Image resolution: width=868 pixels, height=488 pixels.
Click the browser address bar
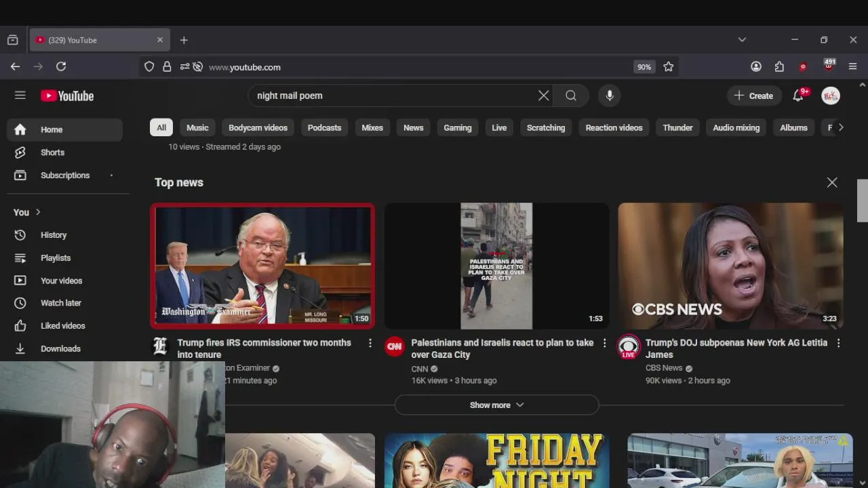pyautogui.click(x=417, y=67)
